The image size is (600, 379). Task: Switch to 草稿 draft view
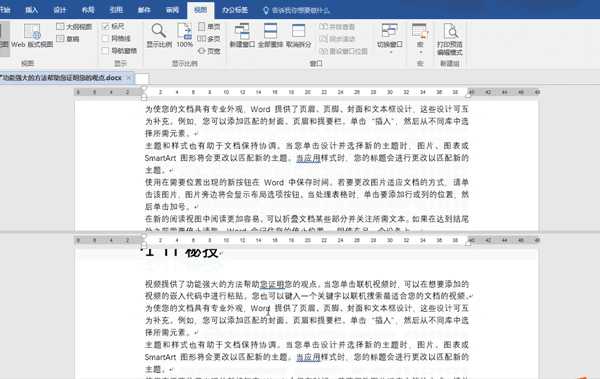tap(68, 39)
